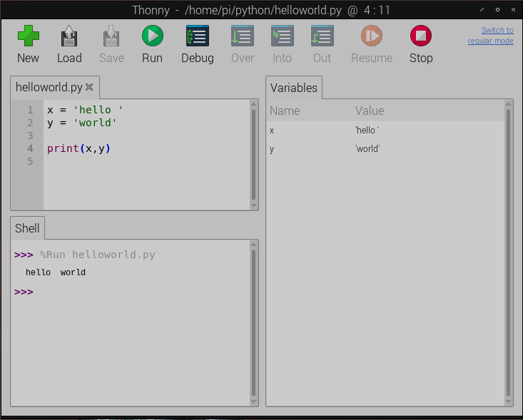
Task: Click the print(x,y) code line
Action: (78, 148)
